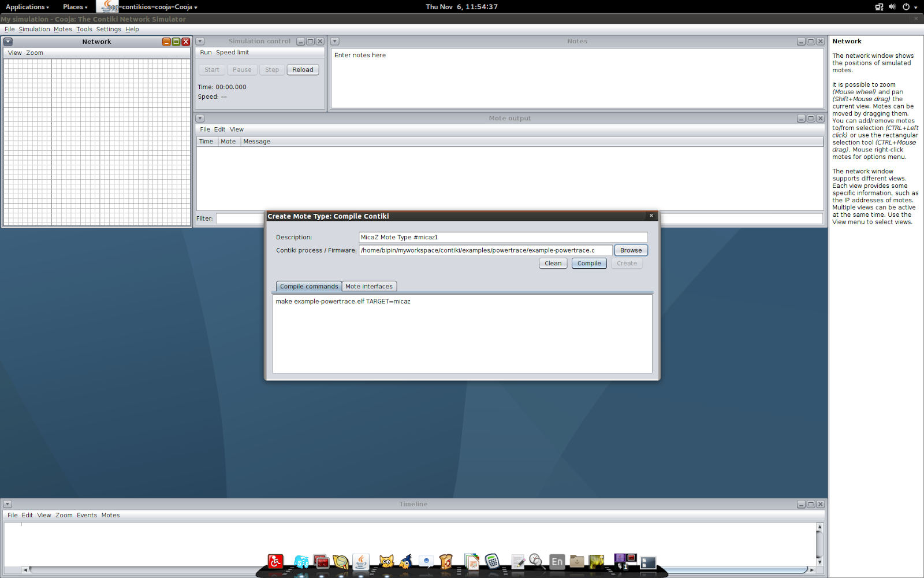Viewport: 924px width, 578px height.
Task: Click the Timeline vertical scrollbar
Action: (819, 544)
